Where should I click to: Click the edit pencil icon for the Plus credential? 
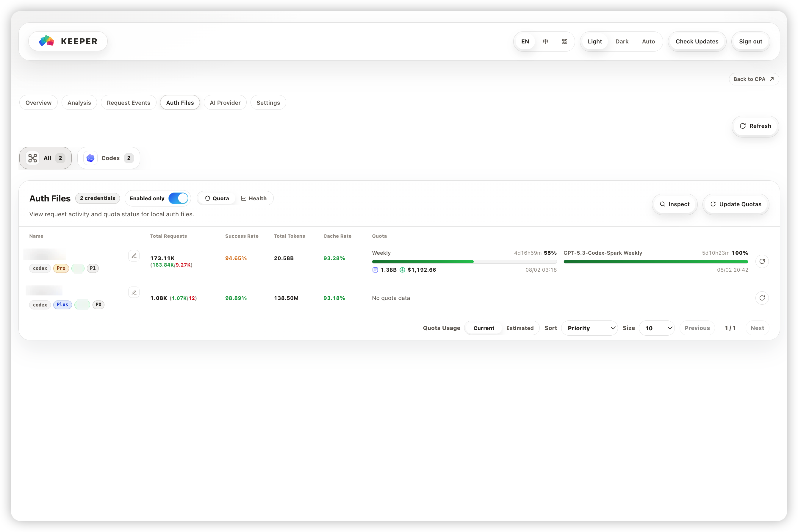click(134, 292)
